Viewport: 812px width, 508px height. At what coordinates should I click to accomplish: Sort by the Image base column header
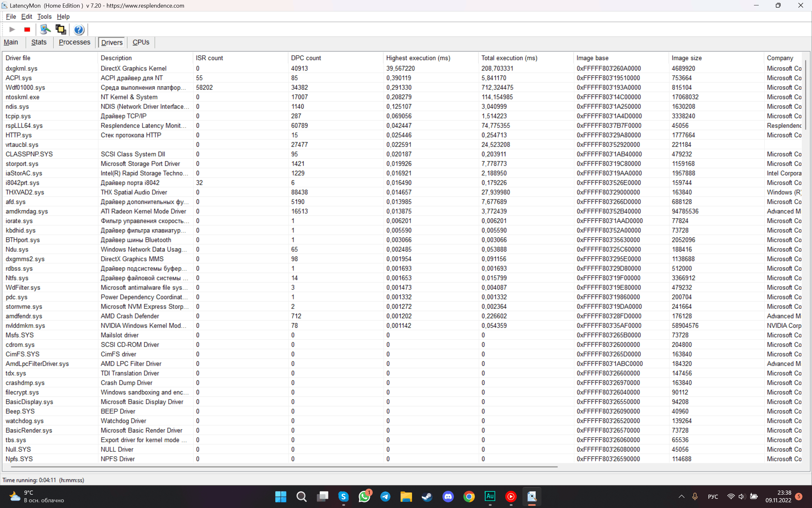click(621, 58)
